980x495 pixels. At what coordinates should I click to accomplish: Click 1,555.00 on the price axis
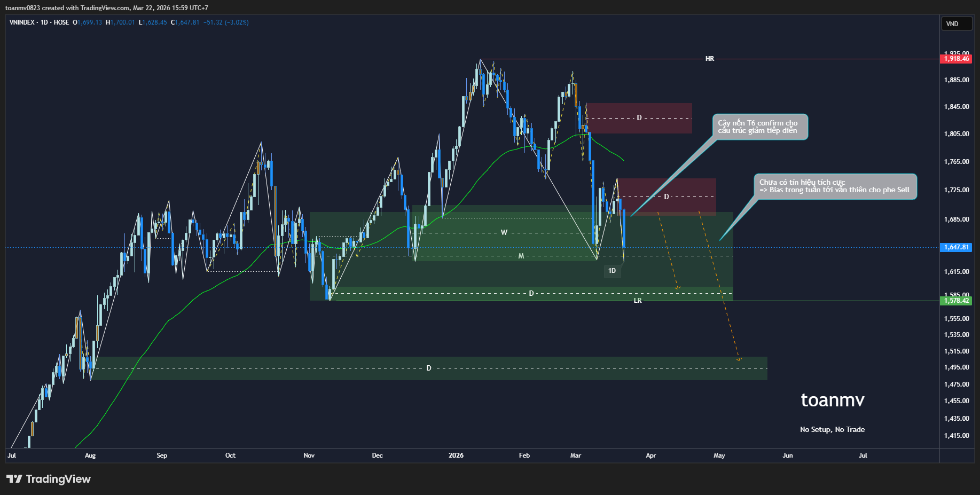(957, 319)
